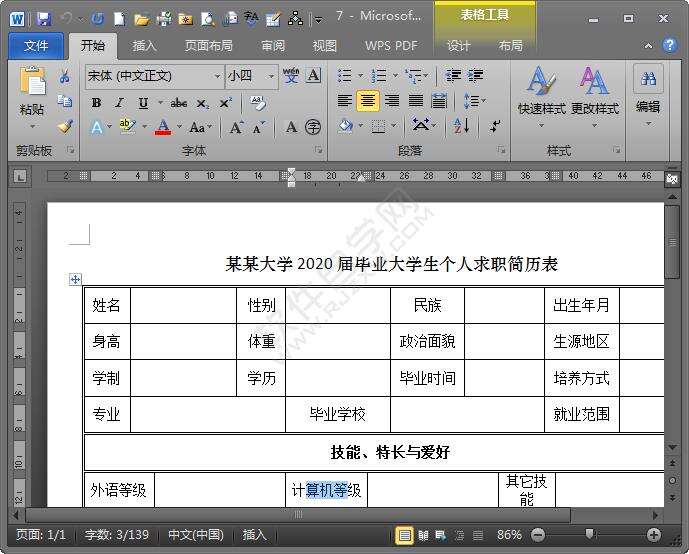689x554 pixels.
Task: Click Decrease Indent icon
Action: (453, 76)
